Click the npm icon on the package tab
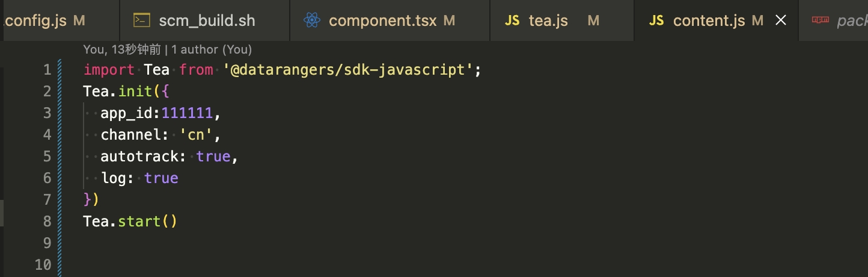Screen dimensions: 868x277 (821, 20)
